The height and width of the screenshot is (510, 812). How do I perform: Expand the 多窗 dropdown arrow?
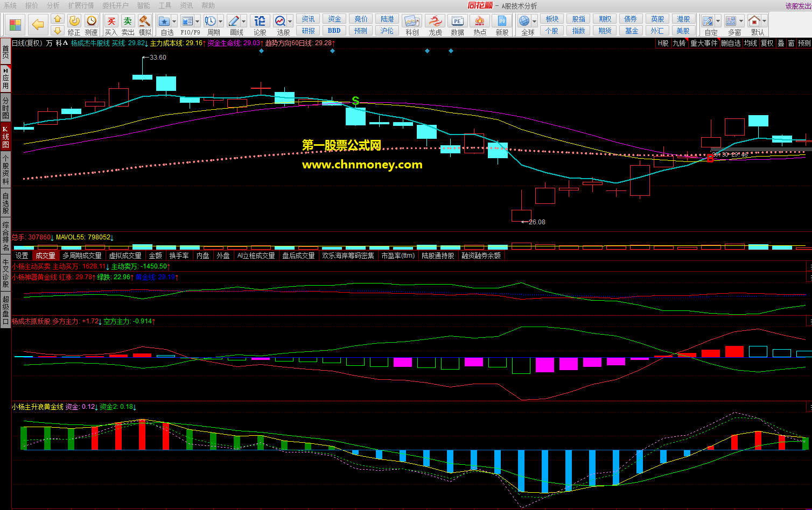(741, 22)
